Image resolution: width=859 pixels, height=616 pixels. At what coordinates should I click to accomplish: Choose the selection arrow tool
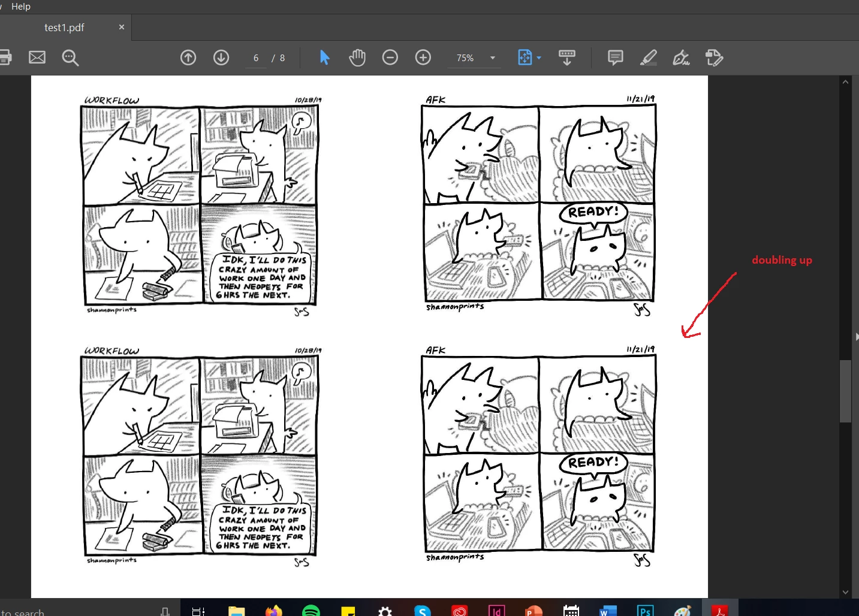tap(324, 58)
